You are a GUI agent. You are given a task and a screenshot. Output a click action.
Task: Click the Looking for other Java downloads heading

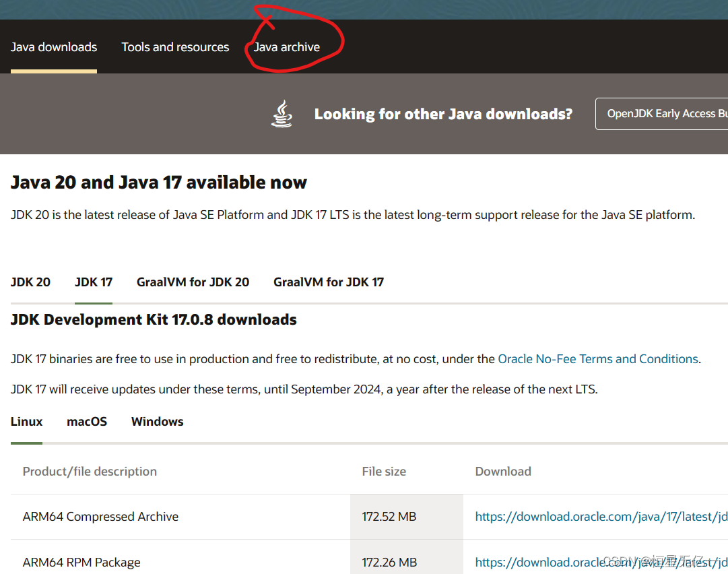[x=443, y=113]
